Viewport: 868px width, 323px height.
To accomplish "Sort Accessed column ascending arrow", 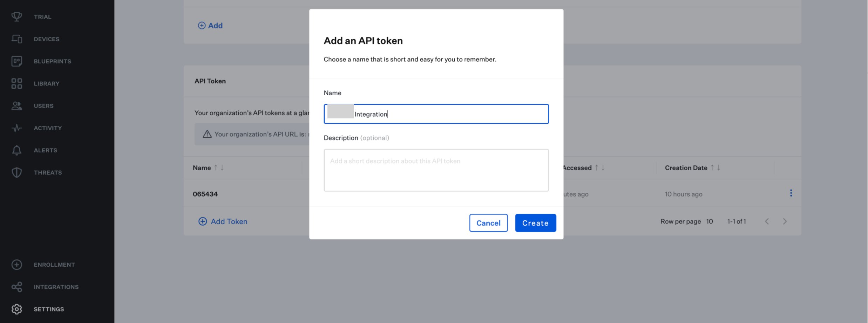I will (596, 168).
